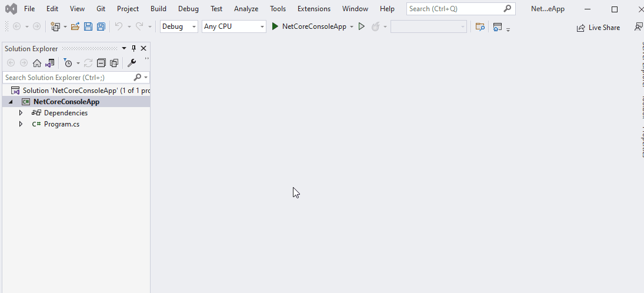Open the New Project dropdown arrow
This screenshot has height=293, width=644.
pyautogui.click(x=65, y=27)
